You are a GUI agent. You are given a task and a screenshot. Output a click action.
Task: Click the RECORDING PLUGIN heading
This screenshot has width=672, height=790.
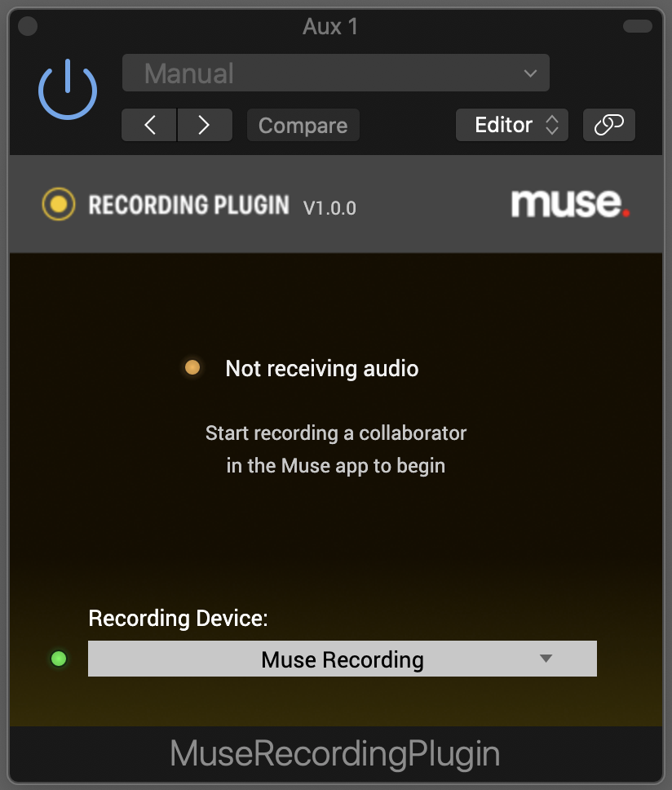click(x=188, y=205)
